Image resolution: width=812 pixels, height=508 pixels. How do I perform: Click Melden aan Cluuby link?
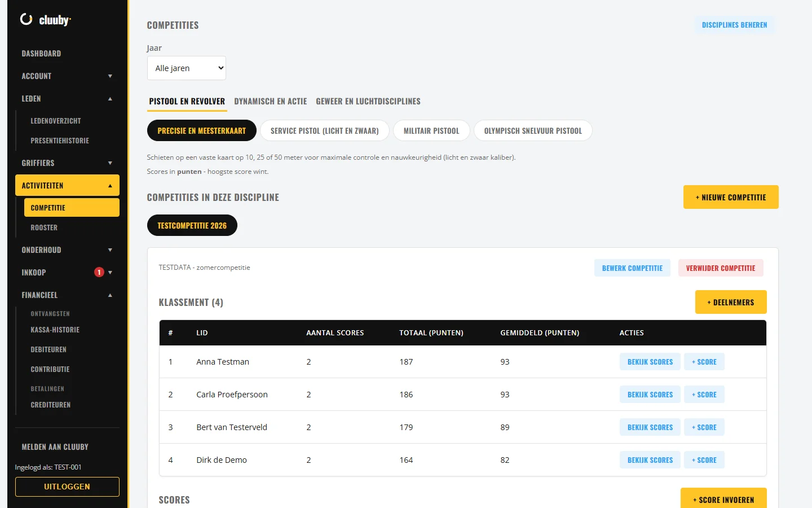(67, 446)
